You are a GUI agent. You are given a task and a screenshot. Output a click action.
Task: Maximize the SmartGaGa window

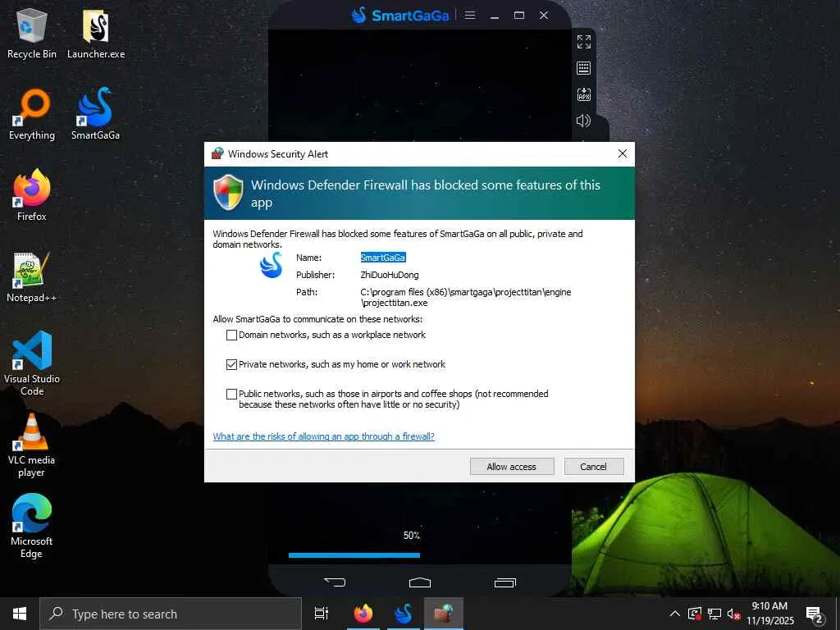tap(519, 15)
